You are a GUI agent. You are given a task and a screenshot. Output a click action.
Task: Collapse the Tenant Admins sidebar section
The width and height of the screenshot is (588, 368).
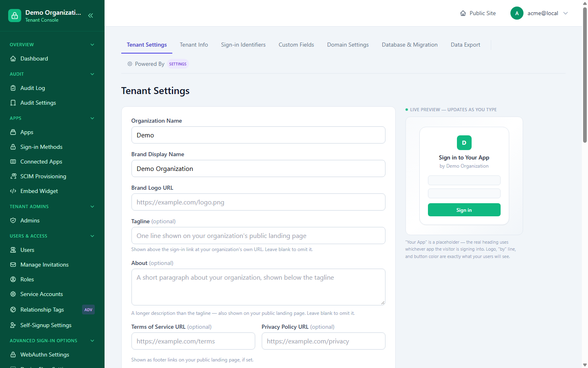pos(92,206)
